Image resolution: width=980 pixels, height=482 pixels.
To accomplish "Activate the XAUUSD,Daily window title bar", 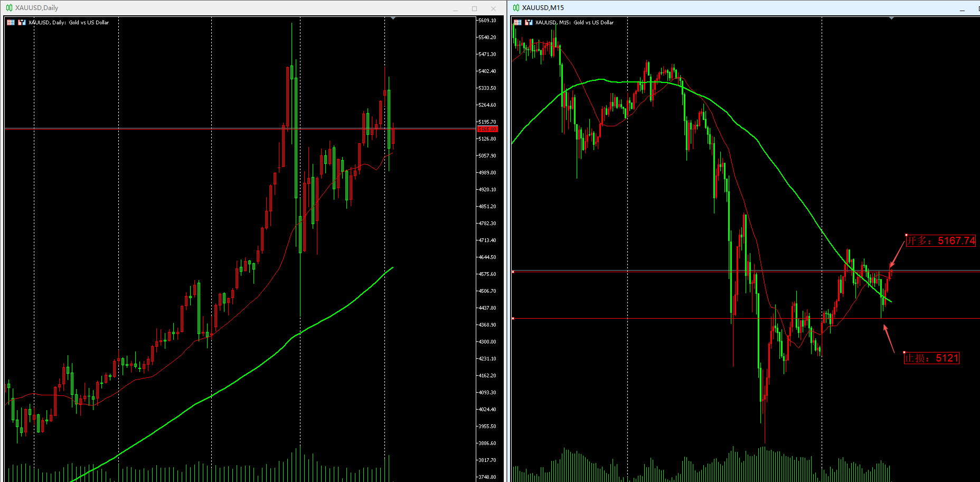I will (x=238, y=8).
